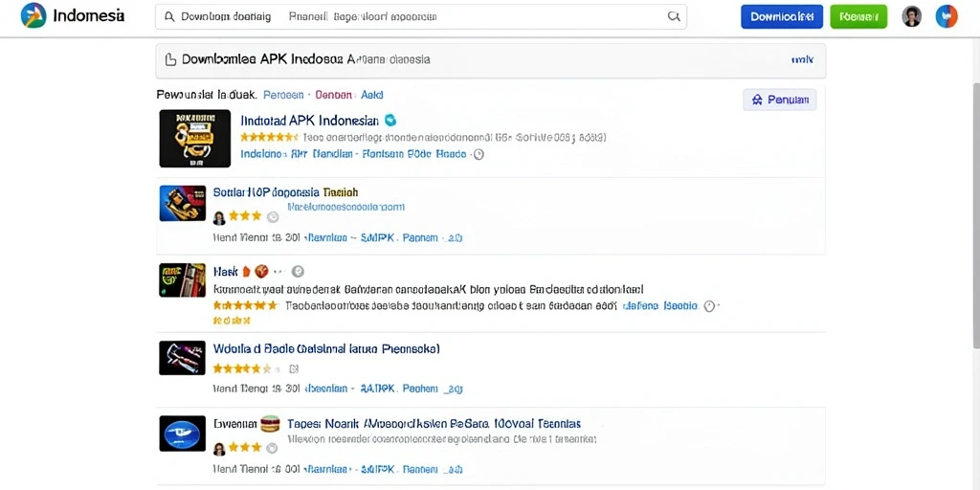Screen dimensions: 980x490
Task: Click verified badge next to Indtotad APK Indonesian
Action: (x=390, y=120)
